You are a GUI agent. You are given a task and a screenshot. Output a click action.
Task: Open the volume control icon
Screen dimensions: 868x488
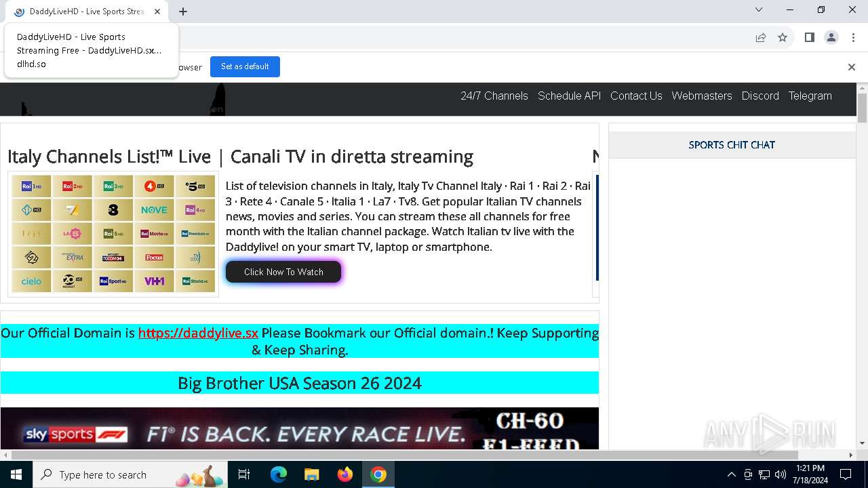click(780, 474)
